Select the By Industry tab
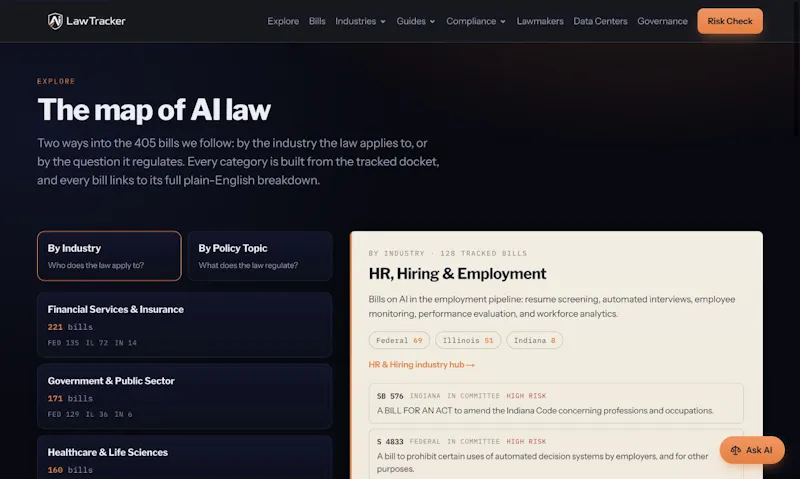The image size is (800, 479). tap(109, 256)
